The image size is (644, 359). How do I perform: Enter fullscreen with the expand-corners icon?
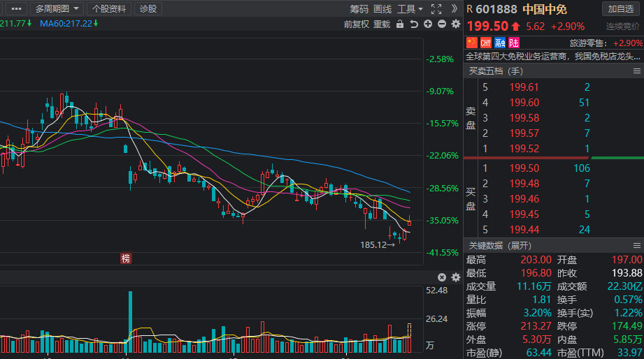click(x=436, y=9)
